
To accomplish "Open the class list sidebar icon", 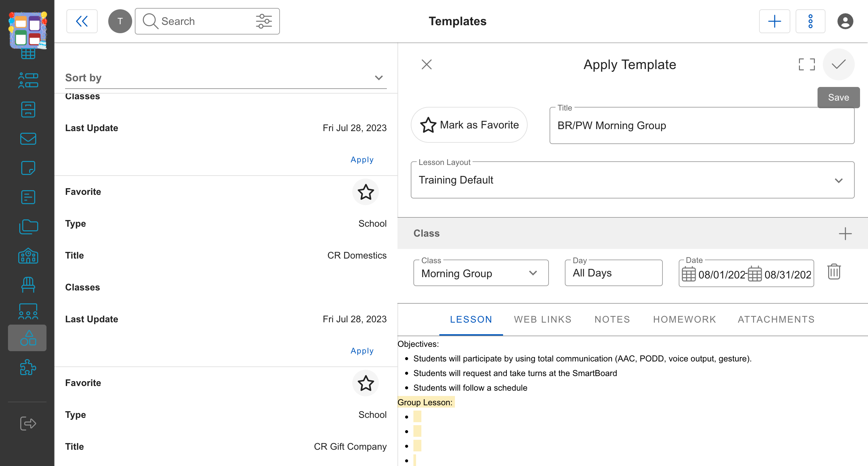I will tap(28, 80).
